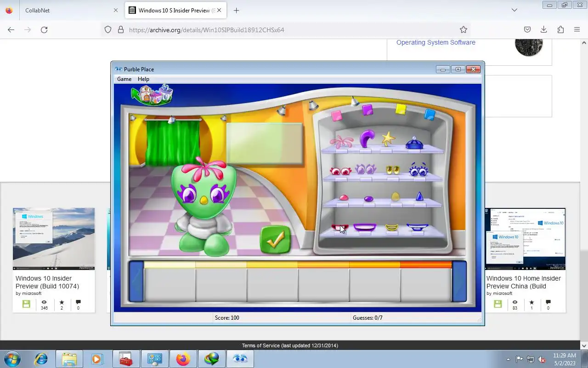Open the Firefox extensions button
This screenshot has width=588, height=368.
click(560, 29)
